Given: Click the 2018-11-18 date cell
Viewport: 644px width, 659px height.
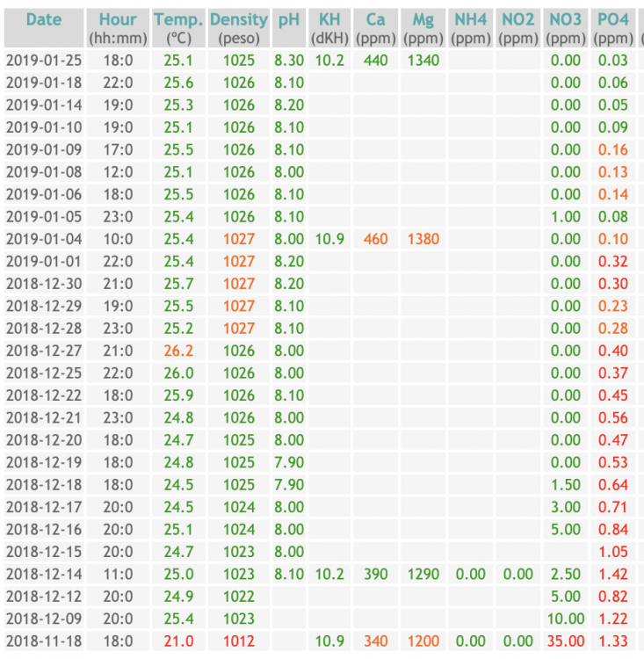Looking at the screenshot, I should pos(44,641).
